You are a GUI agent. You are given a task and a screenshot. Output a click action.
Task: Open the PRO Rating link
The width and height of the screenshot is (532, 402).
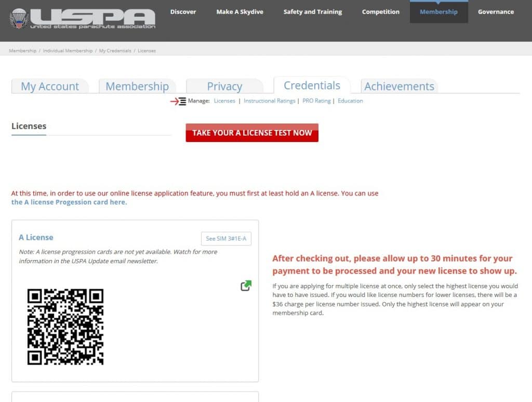316,101
